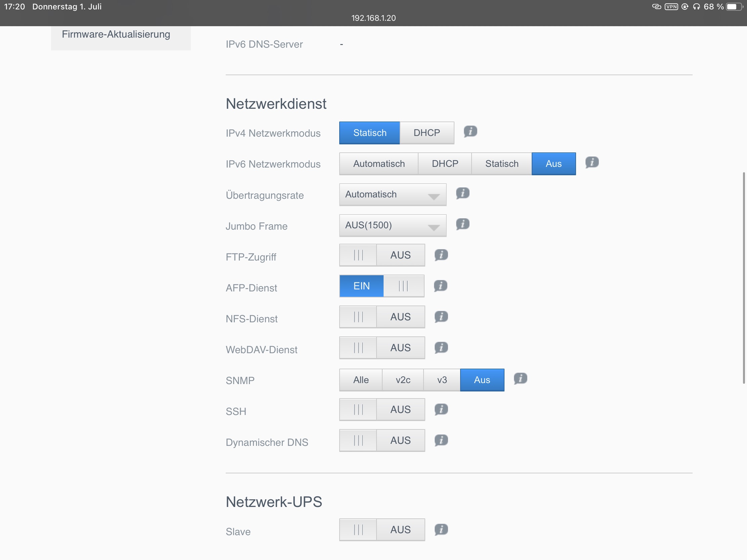Select SNMP version v2c
Screen dimensions: 747x560
coord(402,380)
